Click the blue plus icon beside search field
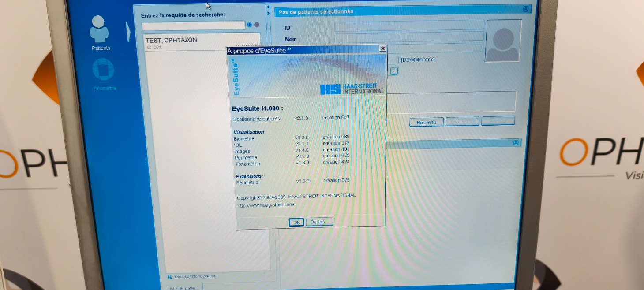Viewport: 644px width, 290px height. (x=250, y=25)
